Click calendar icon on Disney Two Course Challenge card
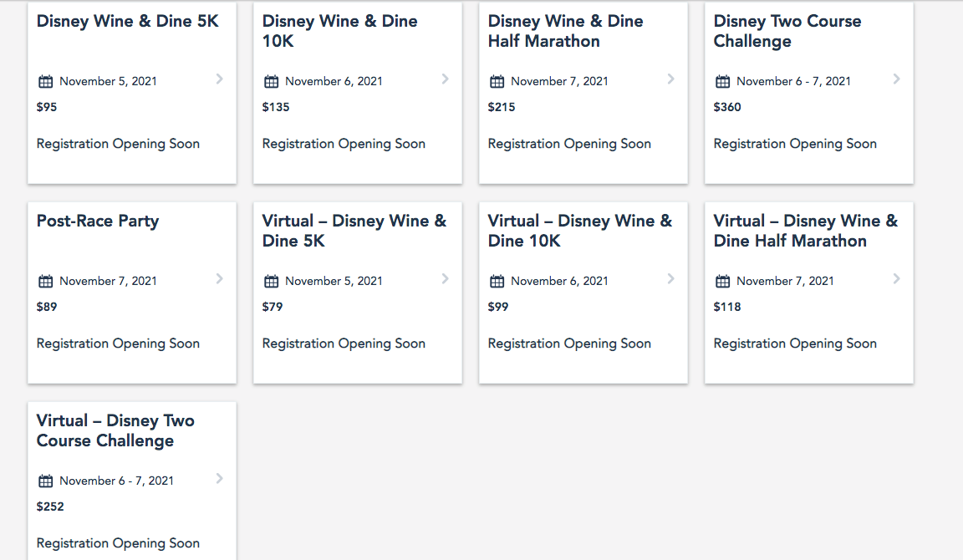963x560 pixels. click(723, 82)
